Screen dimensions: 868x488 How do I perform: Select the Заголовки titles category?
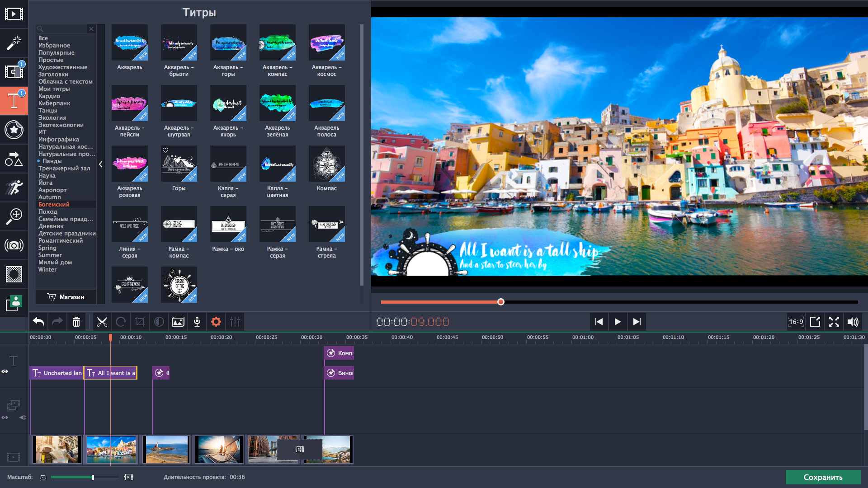coord(53,75)
